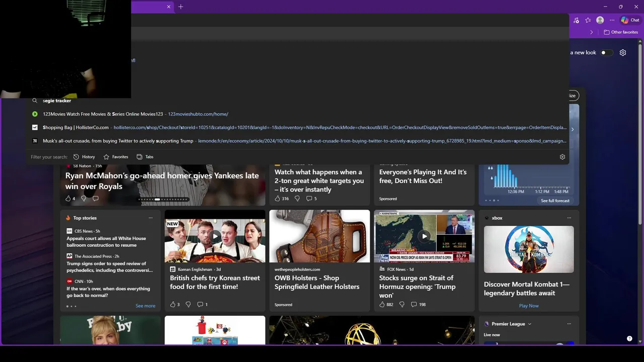Click the address bar text 'segie tracker'
This screenshot has height=362, width=644.
[57, 101]
